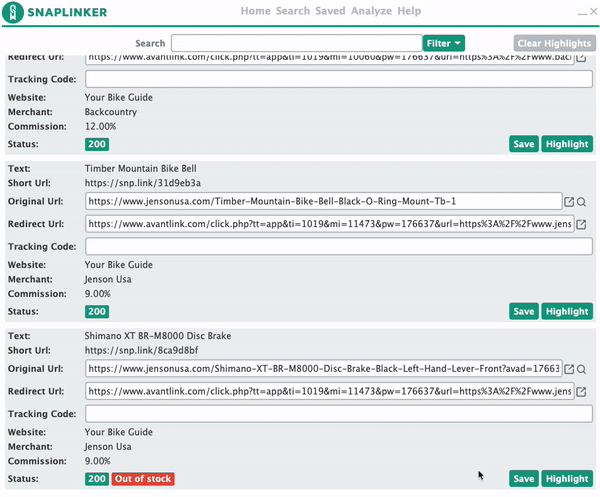Minimize the SnapLinker window
600x497 pixels.
tap(582, 13)
